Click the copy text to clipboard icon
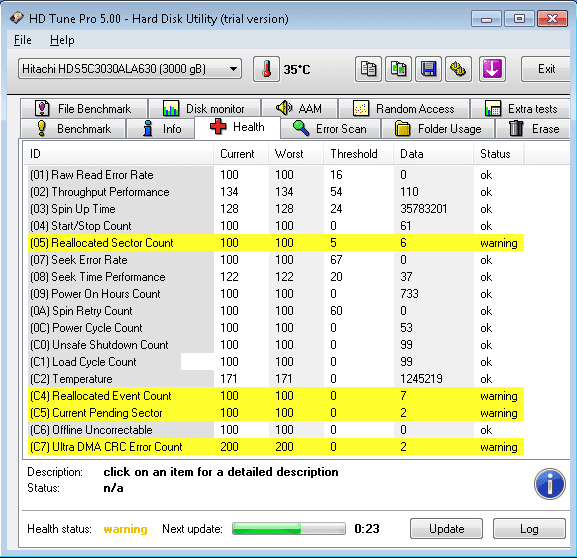The image size is (577, 558). [368, 69]
